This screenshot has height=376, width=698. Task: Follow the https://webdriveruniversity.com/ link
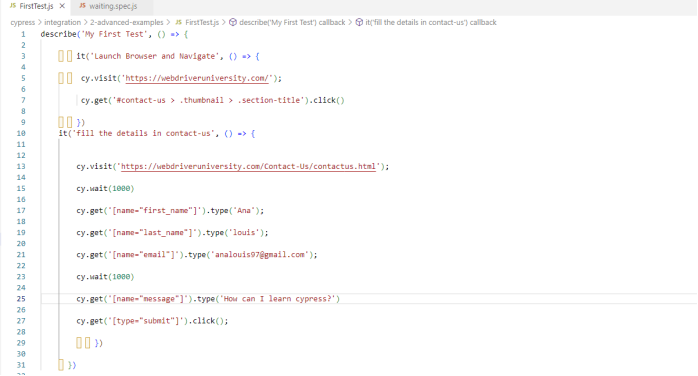tap(197, 78)
